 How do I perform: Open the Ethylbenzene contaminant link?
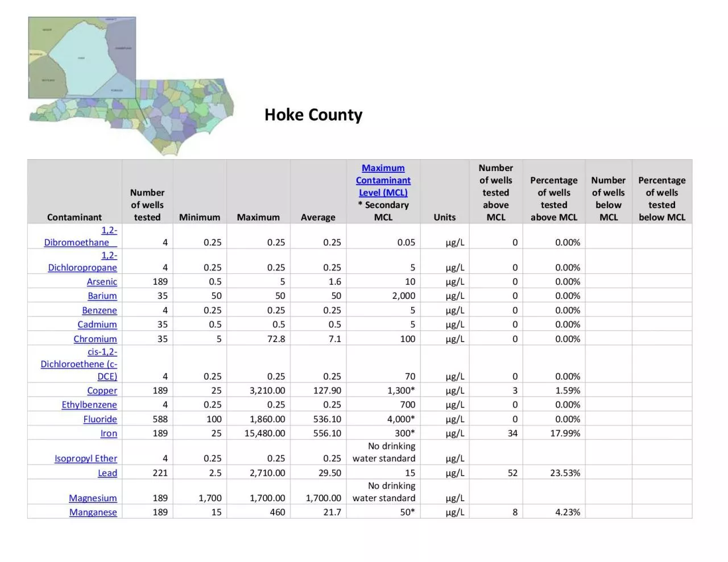coord(89,405)
